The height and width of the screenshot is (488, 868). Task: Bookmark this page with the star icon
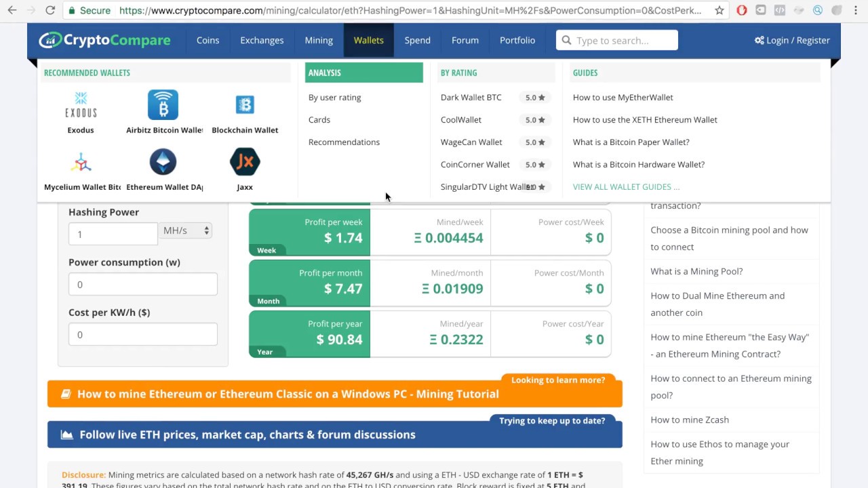click(719, 10)
